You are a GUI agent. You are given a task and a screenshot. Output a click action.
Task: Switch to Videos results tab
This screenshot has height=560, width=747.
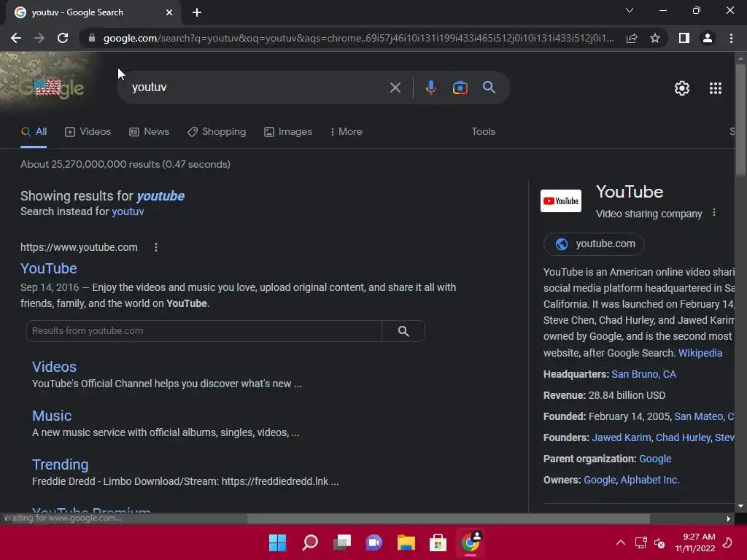tap(88, 132)
